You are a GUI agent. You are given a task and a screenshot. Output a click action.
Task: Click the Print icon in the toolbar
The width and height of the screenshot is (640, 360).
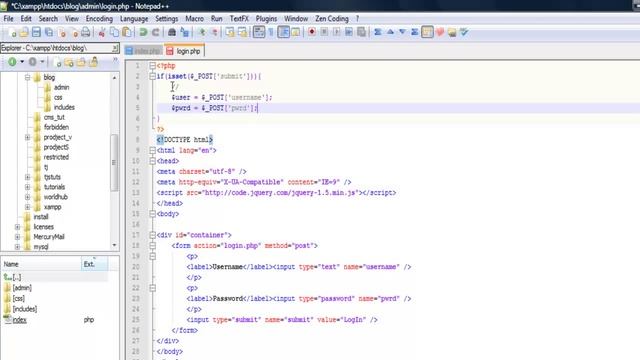point(86,32)
